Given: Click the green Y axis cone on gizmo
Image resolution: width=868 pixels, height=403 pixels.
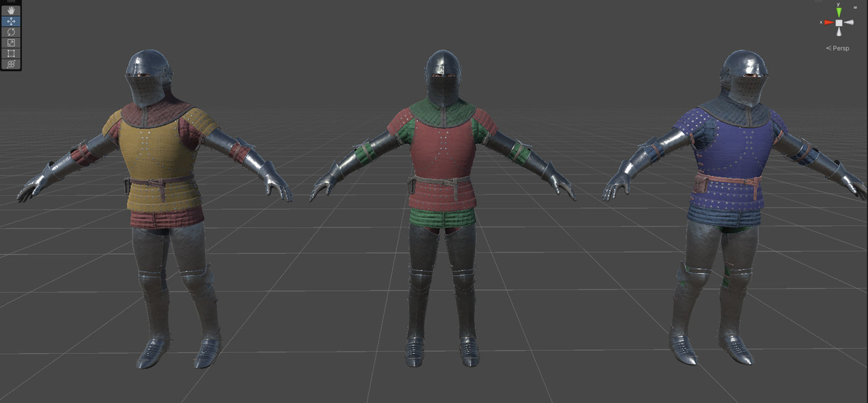Looking at the screenshot, I should click(839, 11).
